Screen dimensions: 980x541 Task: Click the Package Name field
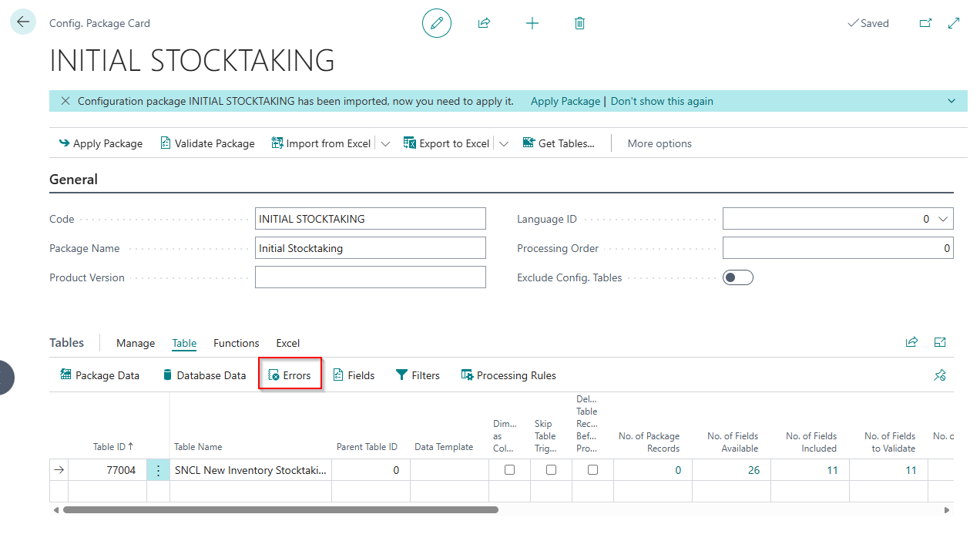click(x=371, y=248)
